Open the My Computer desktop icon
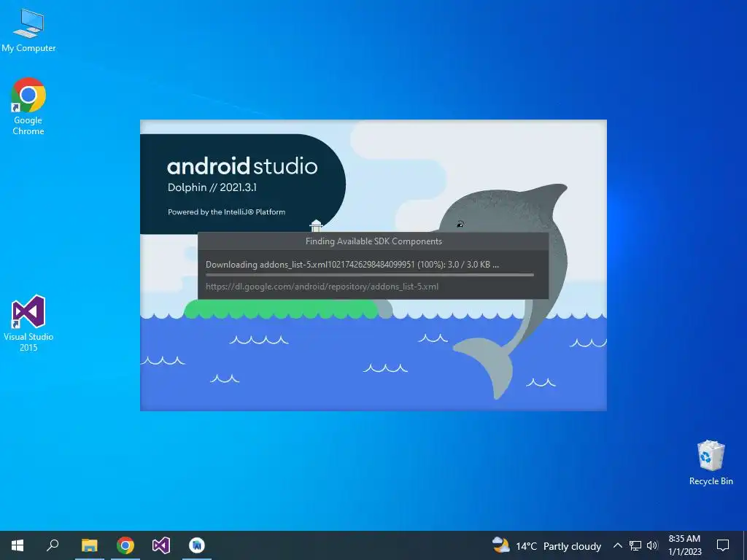This screenshot has height=560, width=747. pyautogui.click(x=28, y=31)
